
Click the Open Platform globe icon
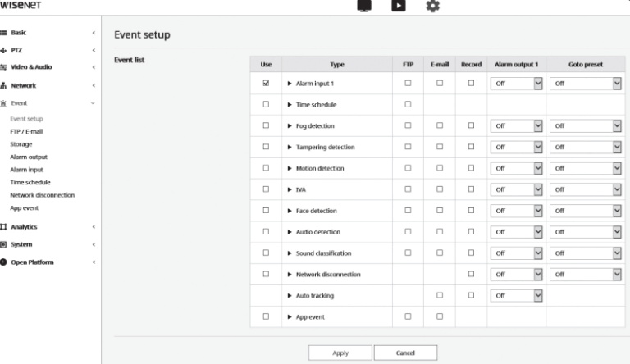coord(3,262)
